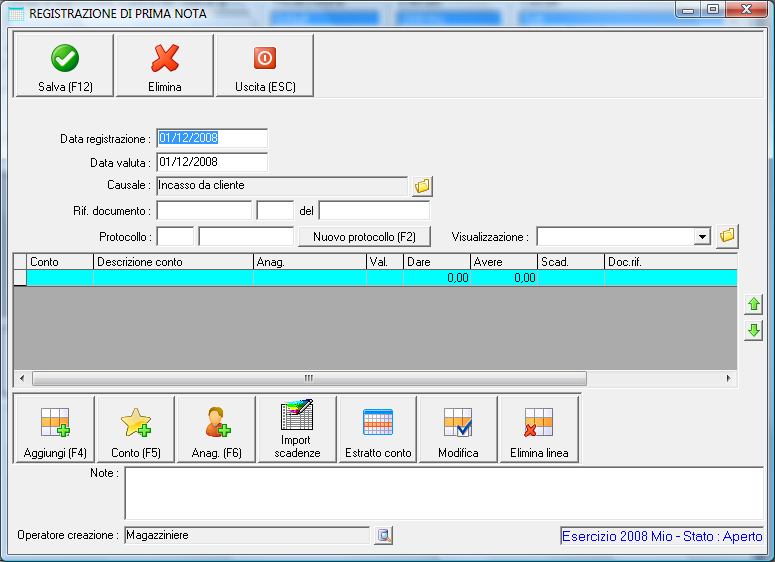
Task: Select the Avere cell showing 0,00
Action: pyautogui.click(x=504, y=278)
